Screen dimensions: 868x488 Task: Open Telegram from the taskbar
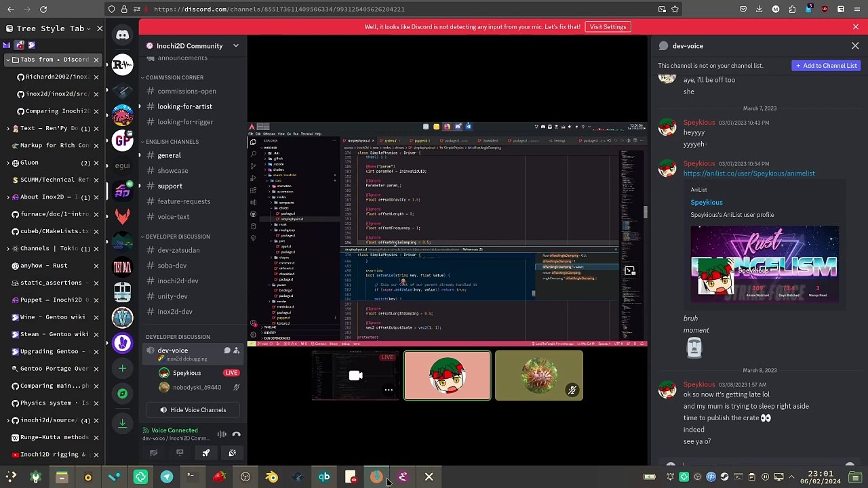coord(167,477)
